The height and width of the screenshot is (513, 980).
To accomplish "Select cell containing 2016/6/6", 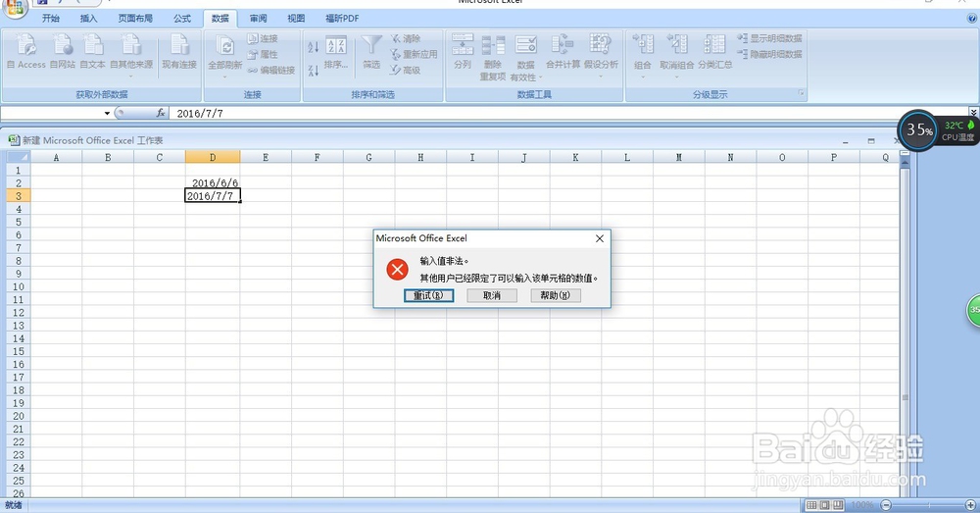I will (213, 182).
